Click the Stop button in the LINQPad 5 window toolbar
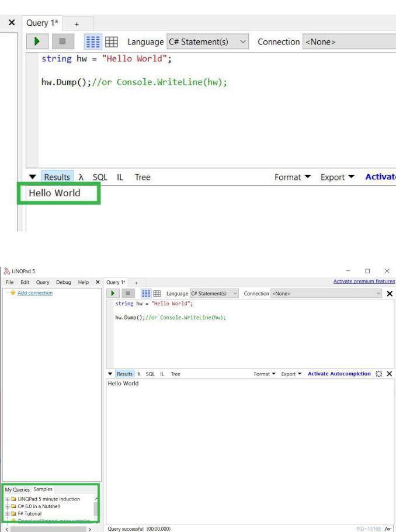This screenshot has height=532, width=396. 128,293
